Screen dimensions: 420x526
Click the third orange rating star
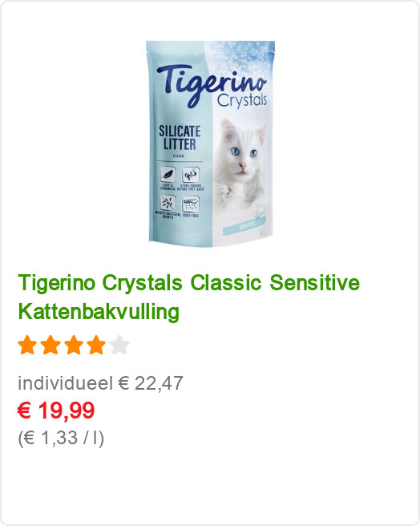74,345
